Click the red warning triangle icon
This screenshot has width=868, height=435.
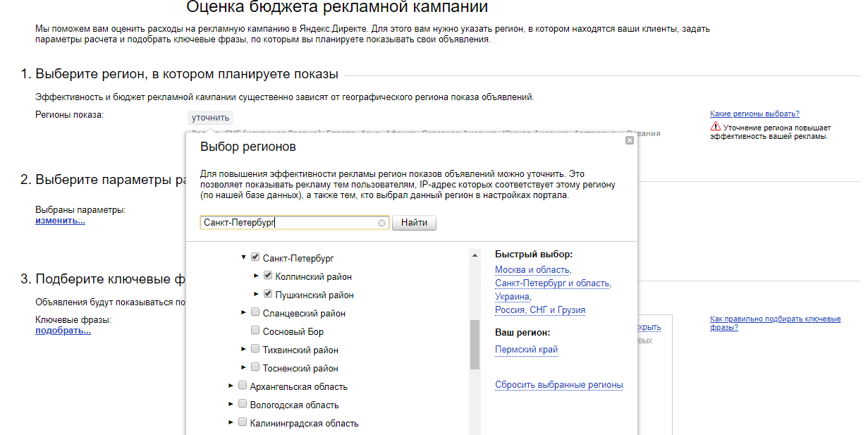715,127
